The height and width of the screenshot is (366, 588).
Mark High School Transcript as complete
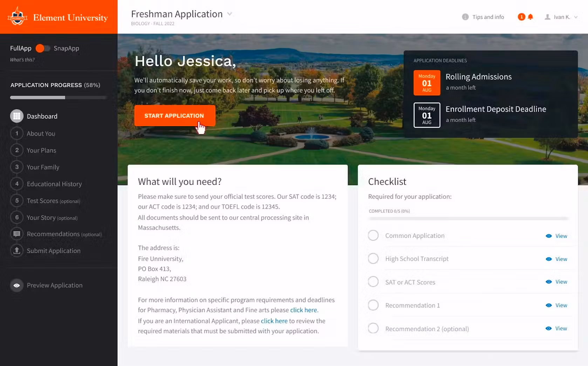[x=373, y=259]
